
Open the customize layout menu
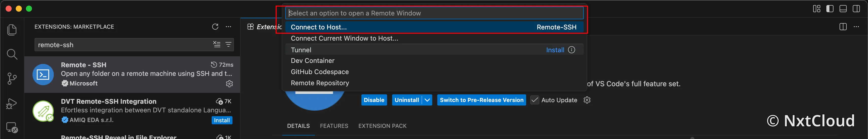point(817,9)
